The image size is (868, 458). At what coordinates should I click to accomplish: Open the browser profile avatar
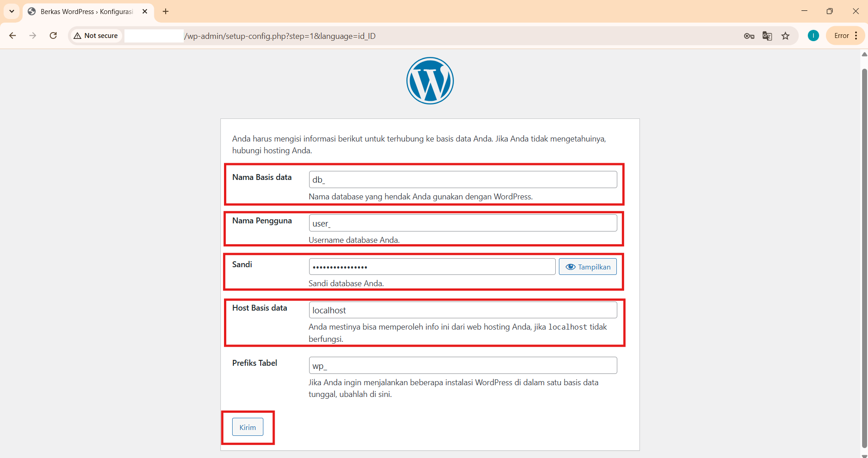click(x=813, y=36)
